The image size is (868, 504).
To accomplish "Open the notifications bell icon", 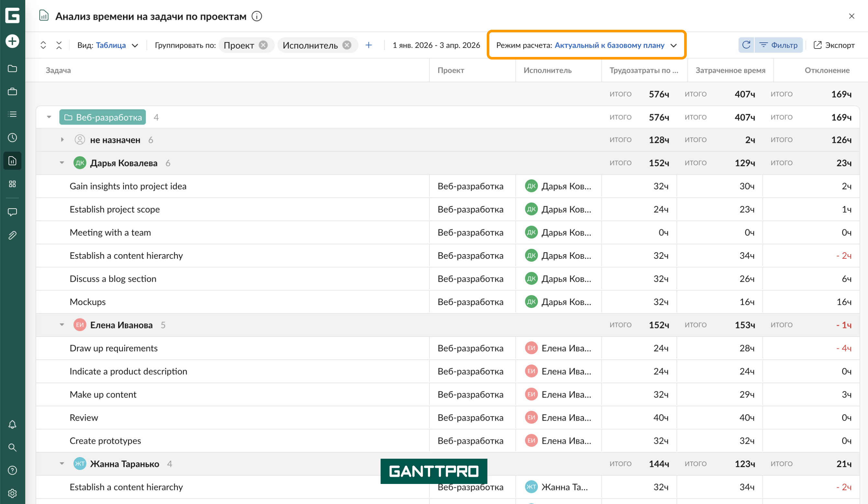I will point(12,424).
